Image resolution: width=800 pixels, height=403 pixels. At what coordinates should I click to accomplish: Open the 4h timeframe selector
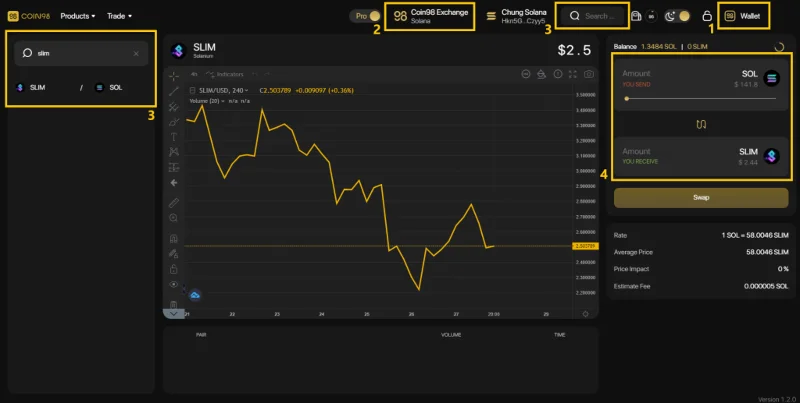pos(194,74)
